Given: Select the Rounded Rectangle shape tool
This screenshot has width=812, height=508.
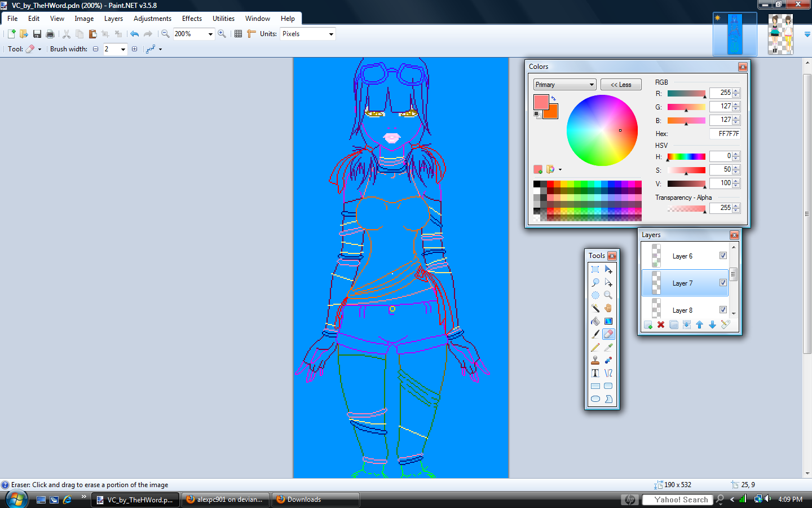Looking at the screenshot, I should pos(608,386).
